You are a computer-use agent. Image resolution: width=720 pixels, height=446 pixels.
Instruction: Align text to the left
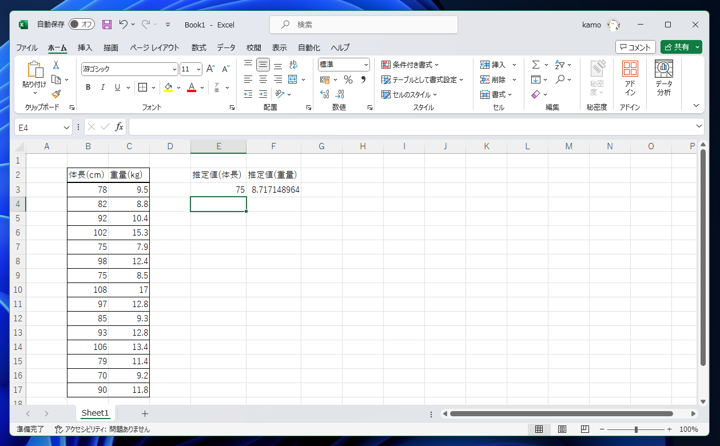pyautogui.click(x=248, y=79)
